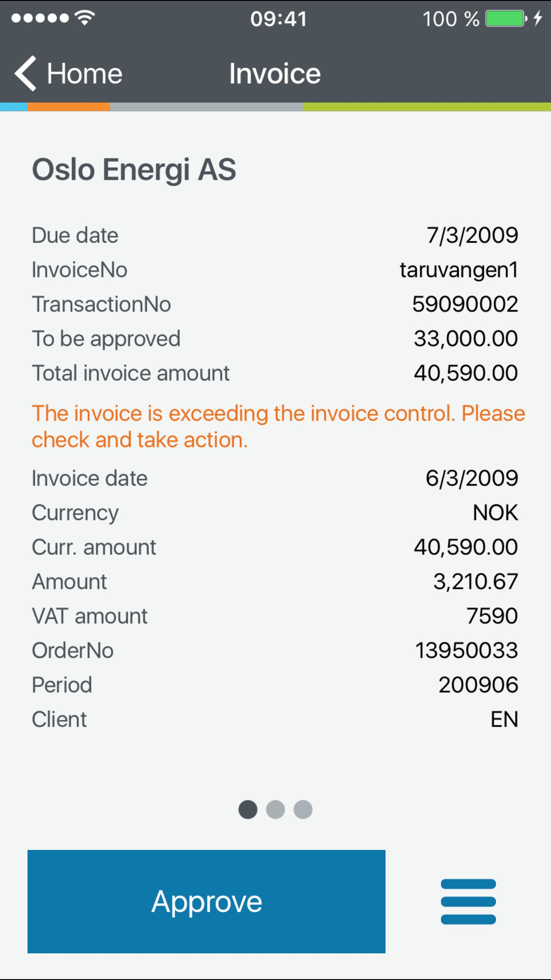The width and height of the screenshot is (551, 980).
Task: Select the first page indicator dot
Action: click(248, 809)
